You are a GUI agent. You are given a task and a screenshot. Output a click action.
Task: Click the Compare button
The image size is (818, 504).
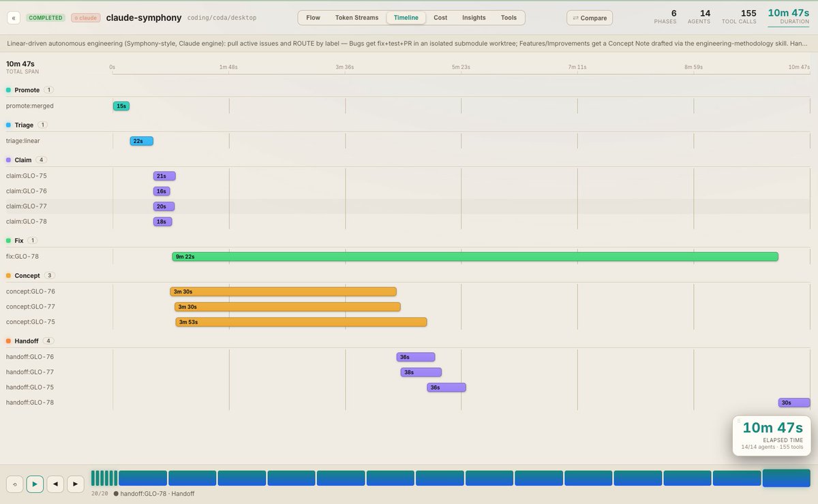[590, 18]
